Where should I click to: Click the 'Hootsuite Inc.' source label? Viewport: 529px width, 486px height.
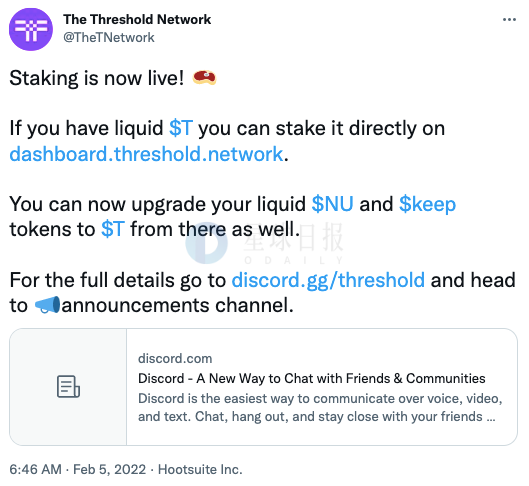200,469
